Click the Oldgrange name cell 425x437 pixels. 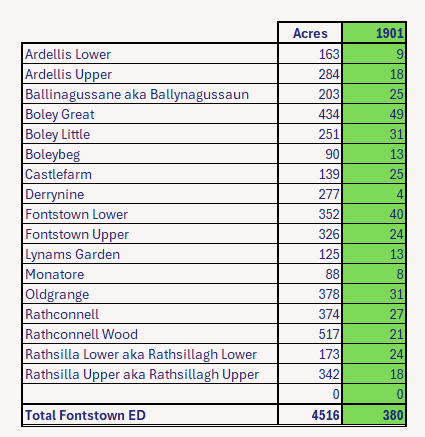click(x=150, y=294)
